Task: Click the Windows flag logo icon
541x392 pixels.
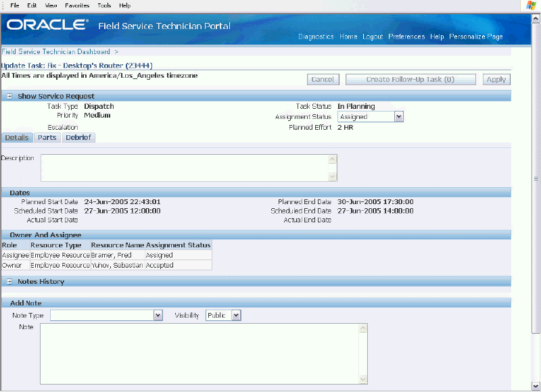Action: point(531,5)
